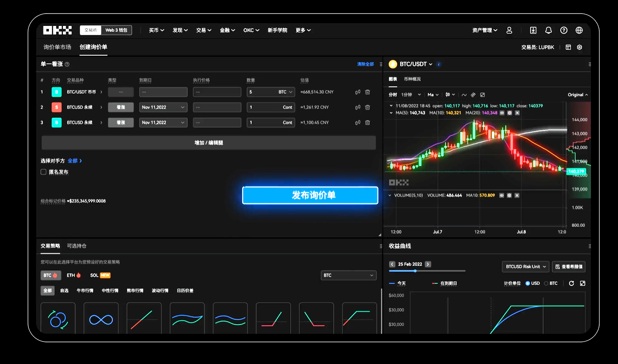Switch to the 询价单市场 tab

pos(57,47)
